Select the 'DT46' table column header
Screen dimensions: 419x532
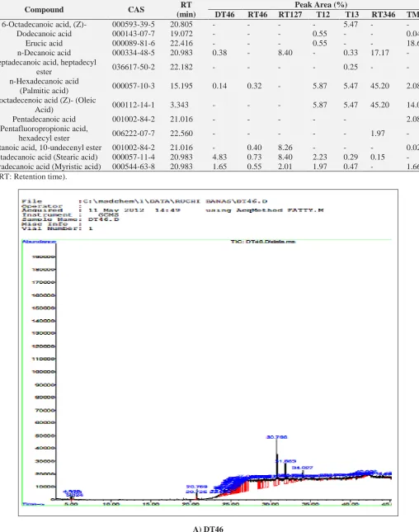tap(224, 15)
